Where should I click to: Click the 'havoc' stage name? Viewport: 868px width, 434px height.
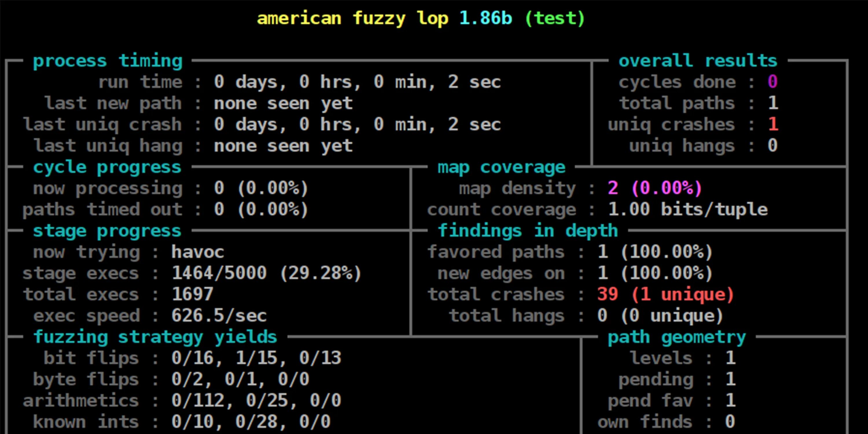click(x=197, y=252)
